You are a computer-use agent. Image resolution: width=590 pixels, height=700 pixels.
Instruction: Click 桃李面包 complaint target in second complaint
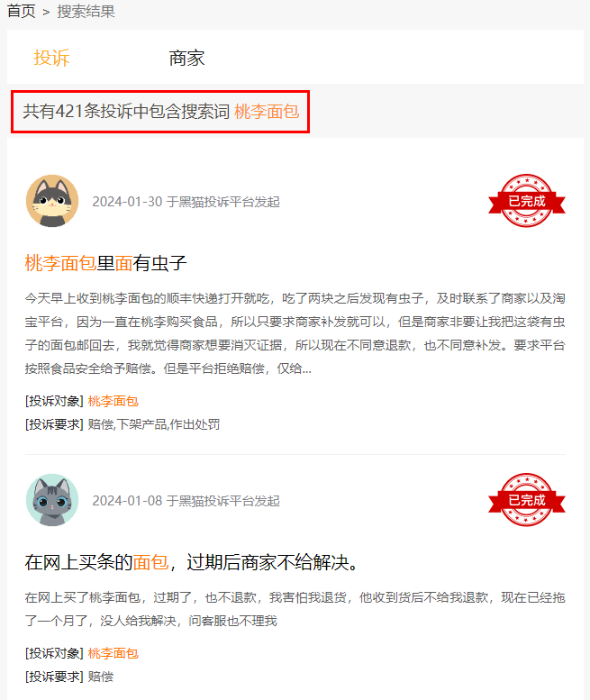[x=113, y=653]
